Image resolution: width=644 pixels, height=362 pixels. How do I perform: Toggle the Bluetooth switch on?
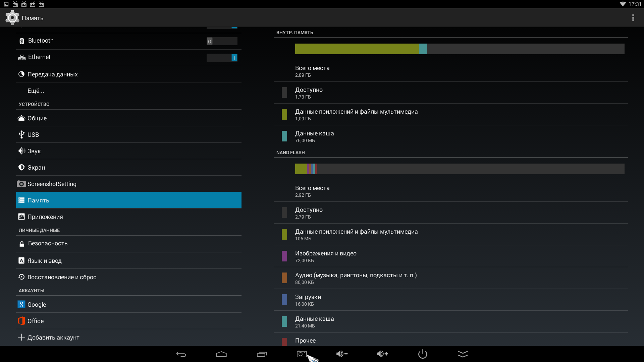tap(222, 41)
